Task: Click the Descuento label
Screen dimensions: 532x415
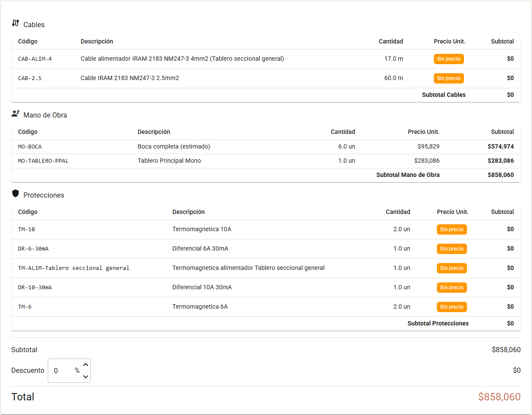Action: click(x=28, y=370)
